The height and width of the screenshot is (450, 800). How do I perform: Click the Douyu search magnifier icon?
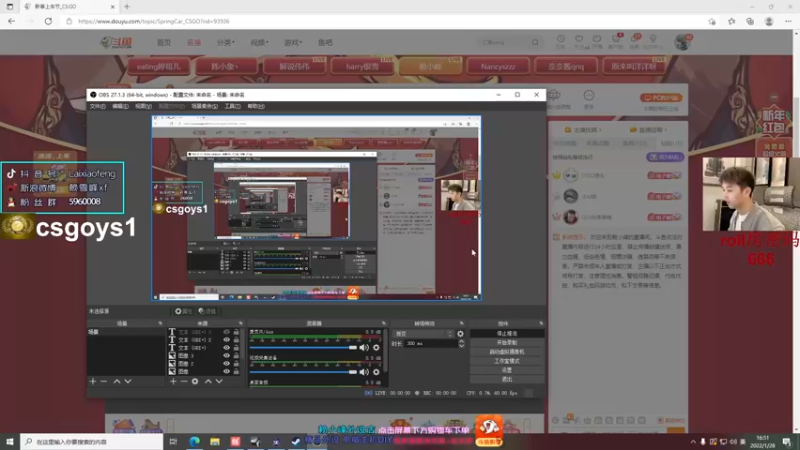[535, 42]
